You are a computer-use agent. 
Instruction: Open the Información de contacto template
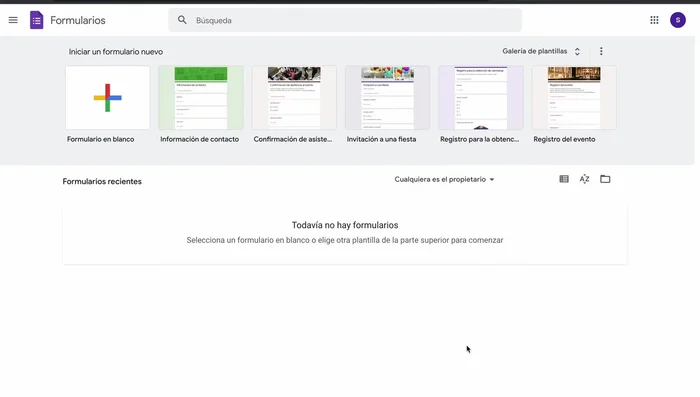click(x=201, y=98)
